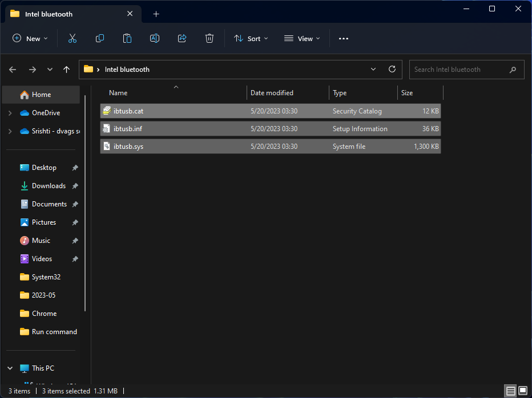Click the Cut scissors icon
Image resolution: width=532 pixels, height=398 pixels.
72,38
